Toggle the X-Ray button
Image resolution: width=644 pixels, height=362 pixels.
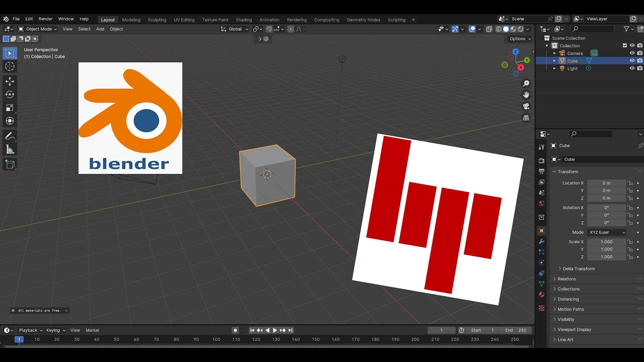(489, 29)
